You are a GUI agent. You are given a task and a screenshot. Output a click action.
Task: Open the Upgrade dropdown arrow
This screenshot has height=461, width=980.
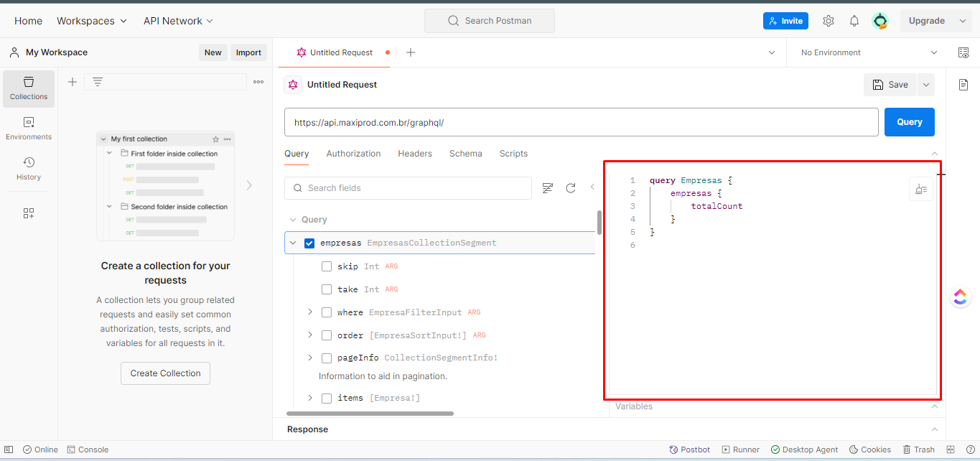point(963,21)
